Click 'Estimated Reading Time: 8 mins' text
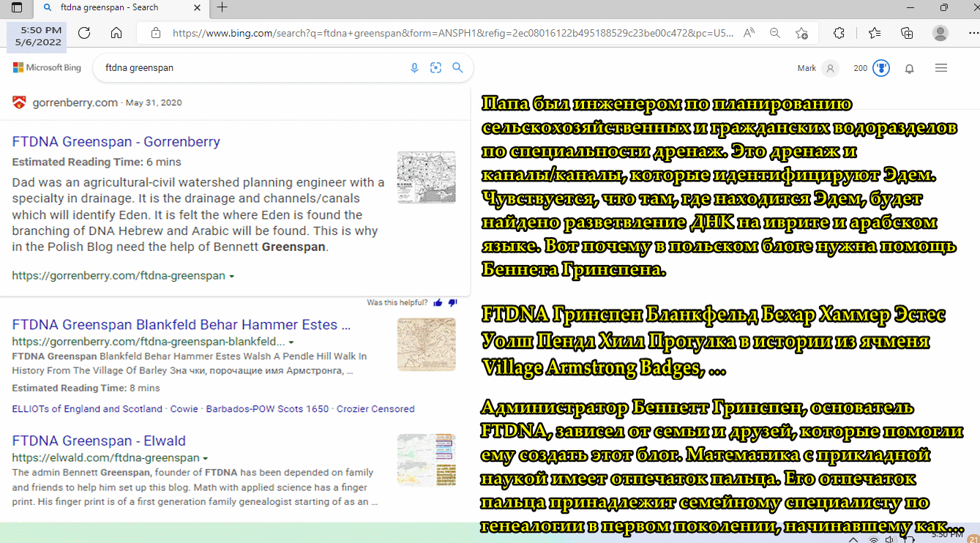 [86, 389]
